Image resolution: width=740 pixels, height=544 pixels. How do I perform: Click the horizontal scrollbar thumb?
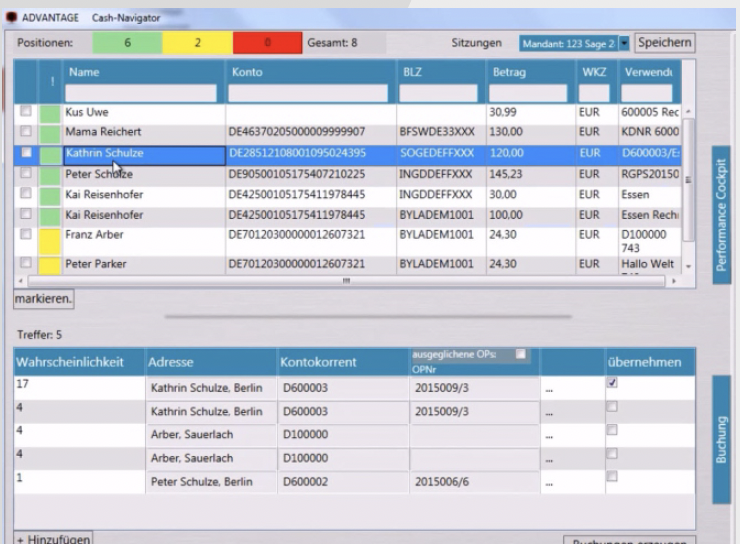[x=346, y=281]
